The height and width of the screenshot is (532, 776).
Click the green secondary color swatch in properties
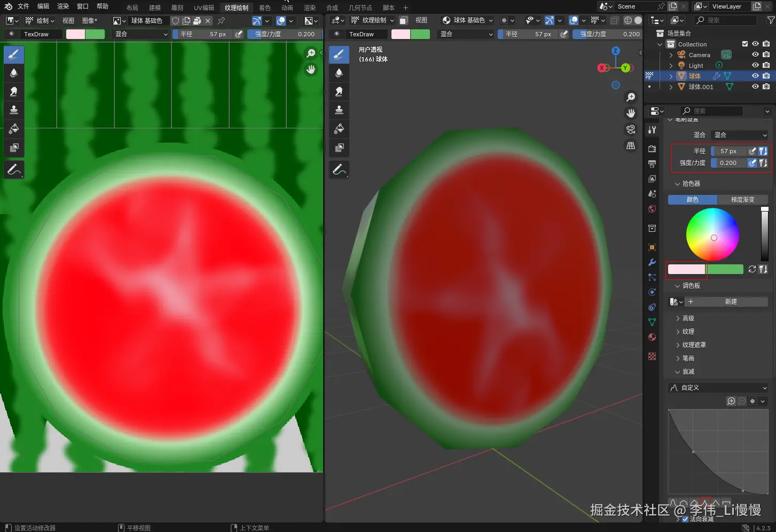[x=725, y=269]
